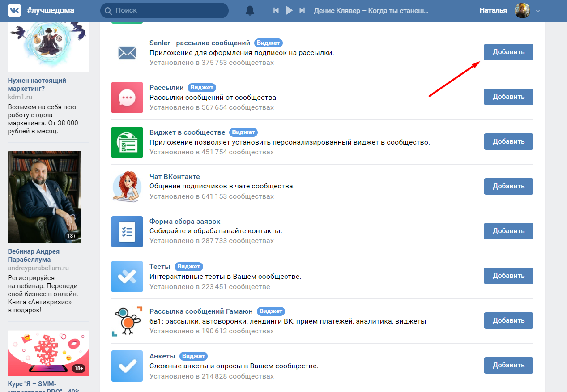
Task: Open the Тесты title link
Action: [x=160, y=267]
